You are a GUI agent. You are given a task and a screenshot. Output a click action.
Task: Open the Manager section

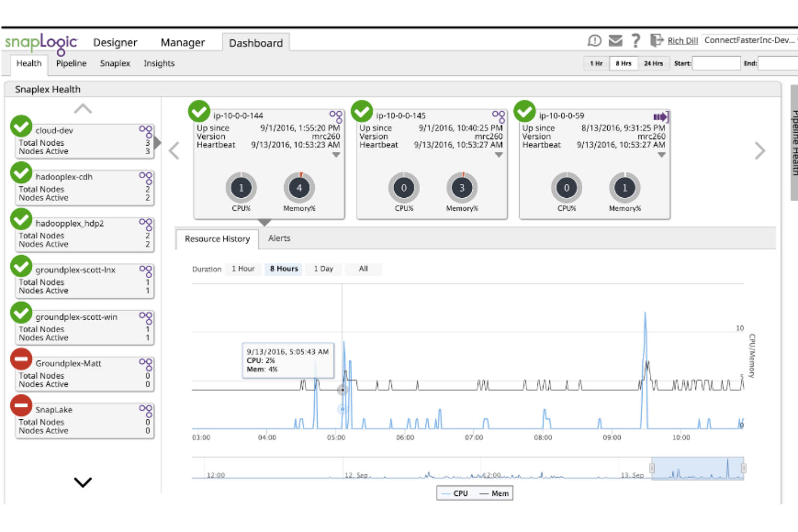pyautogui.click(x=182, y=42)
